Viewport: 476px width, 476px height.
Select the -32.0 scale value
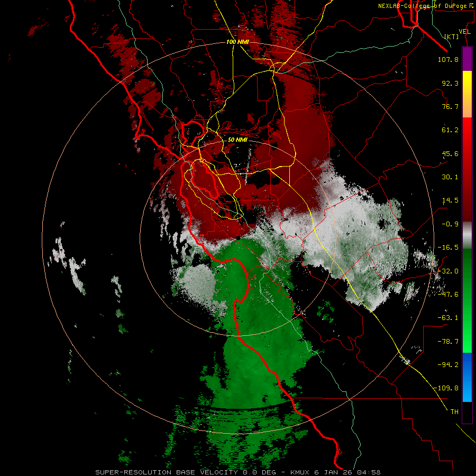(448, 271)
